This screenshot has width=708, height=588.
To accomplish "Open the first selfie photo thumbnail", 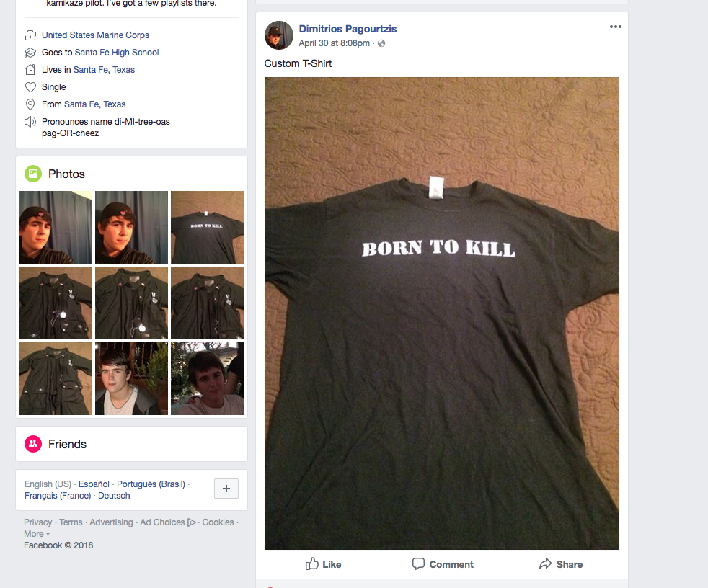I will [x=56, y=227].
